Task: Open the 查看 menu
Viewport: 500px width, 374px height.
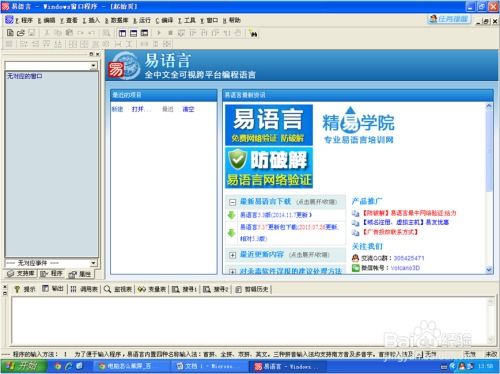Action: 69,20
